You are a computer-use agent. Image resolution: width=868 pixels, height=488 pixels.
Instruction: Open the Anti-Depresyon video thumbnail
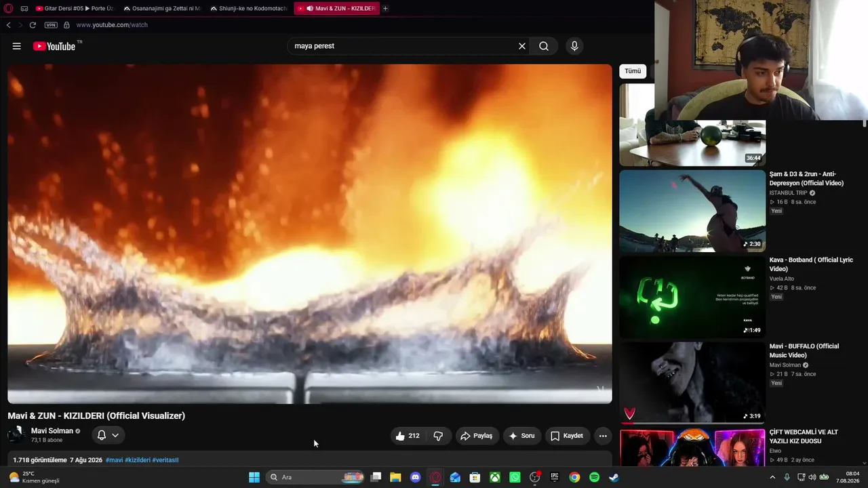click(692, 211)
